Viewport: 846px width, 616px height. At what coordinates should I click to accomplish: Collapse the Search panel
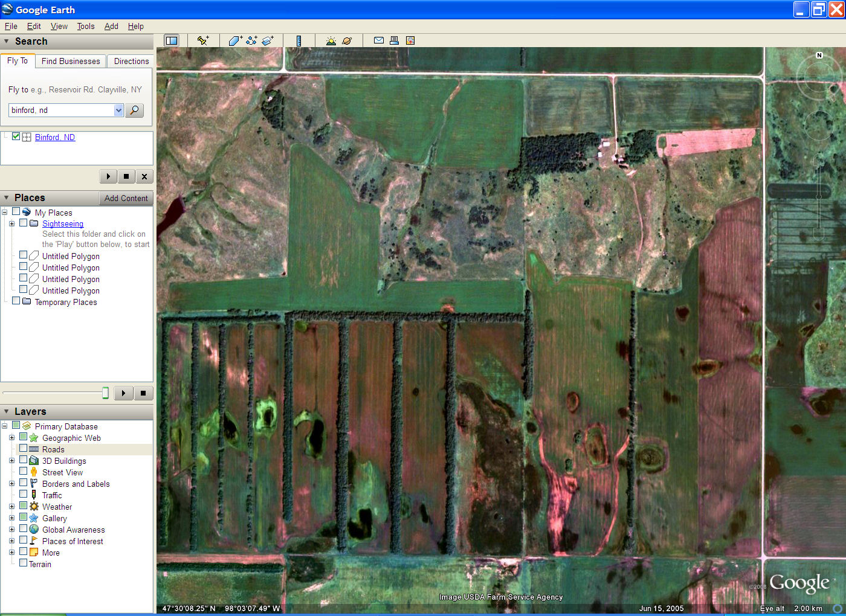pos(7,41)
